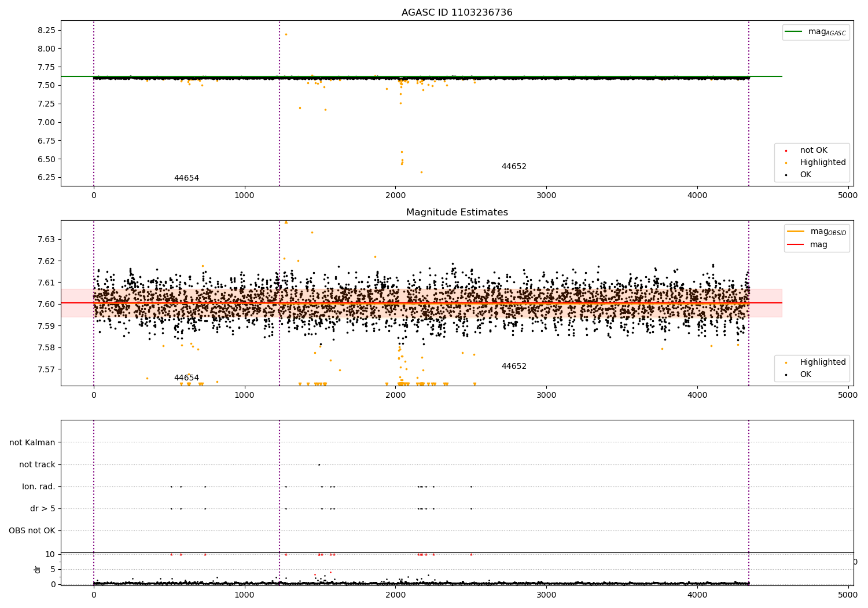This screenshot has width=868, height=608.
Task: Click obsid label 44654 in the AGASC plot
Action: [x=186, y=178]
